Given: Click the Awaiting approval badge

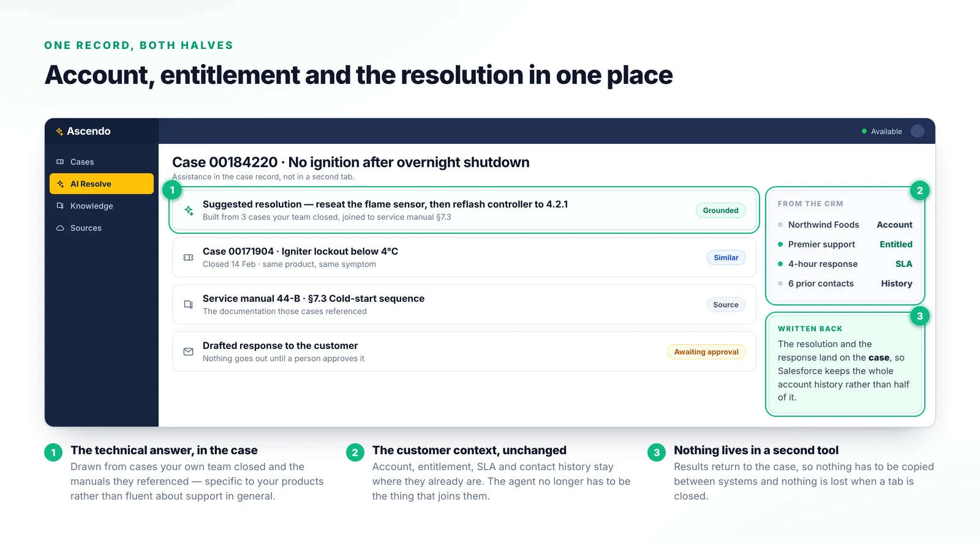Looking at the screenshot, I should (706, 352).
